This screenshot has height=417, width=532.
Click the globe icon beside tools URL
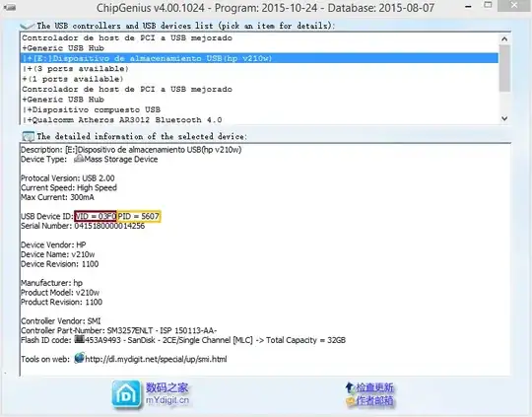(79, 358)
